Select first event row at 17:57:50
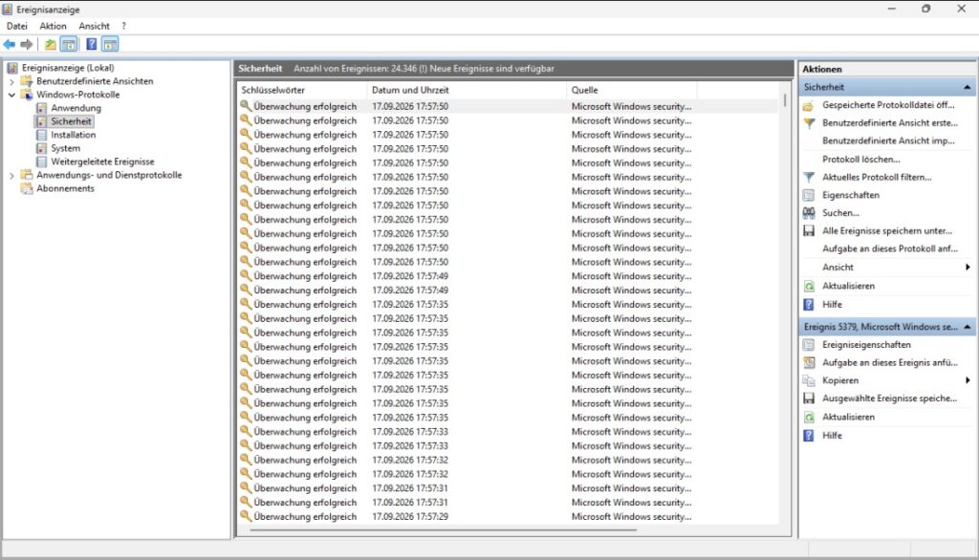Screen dimensions: 979x560 click(x=509, y=107)
